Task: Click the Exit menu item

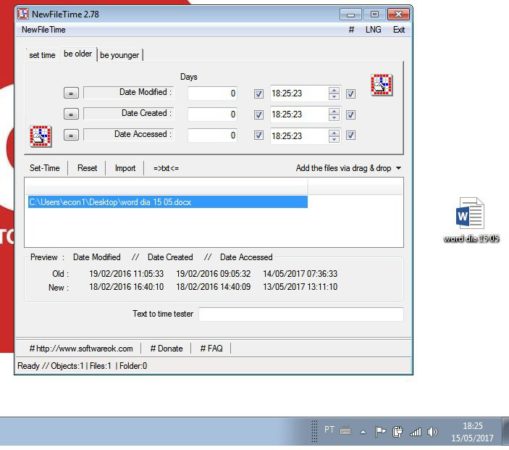Action: pos(399,30)
